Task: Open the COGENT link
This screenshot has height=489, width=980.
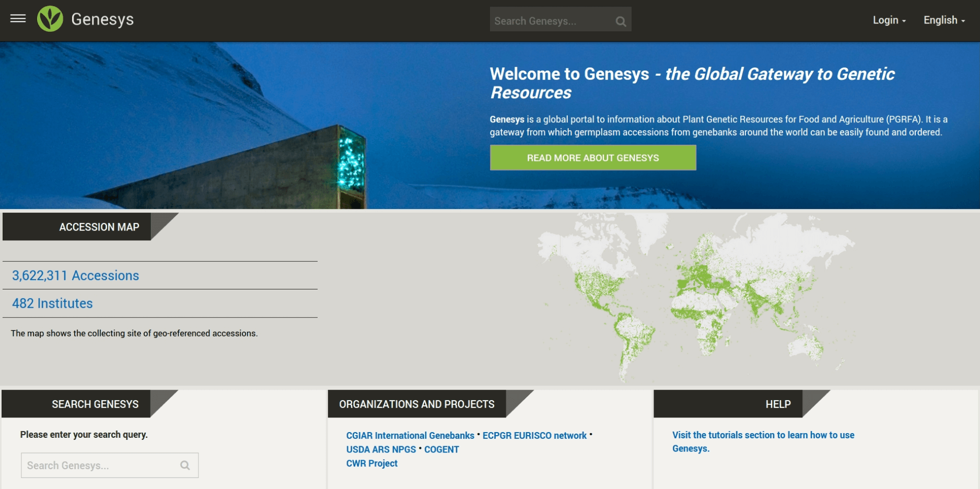Action: 441,449
